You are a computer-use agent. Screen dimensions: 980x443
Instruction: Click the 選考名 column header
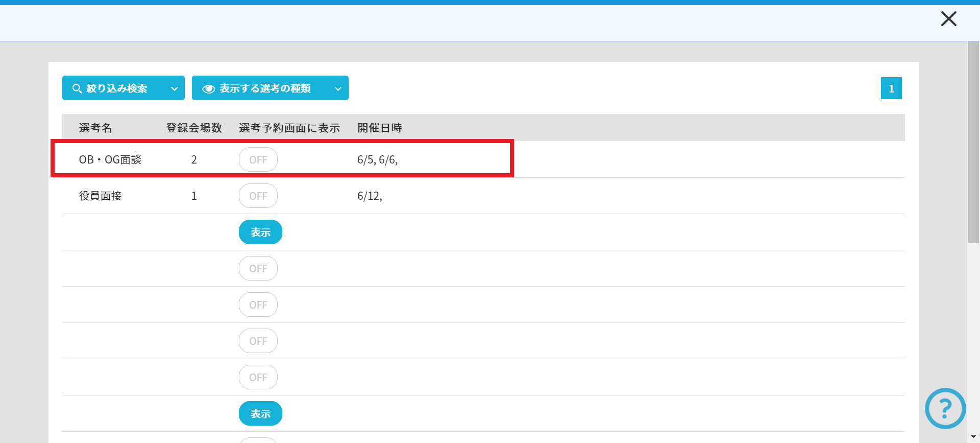click(95, 128)
